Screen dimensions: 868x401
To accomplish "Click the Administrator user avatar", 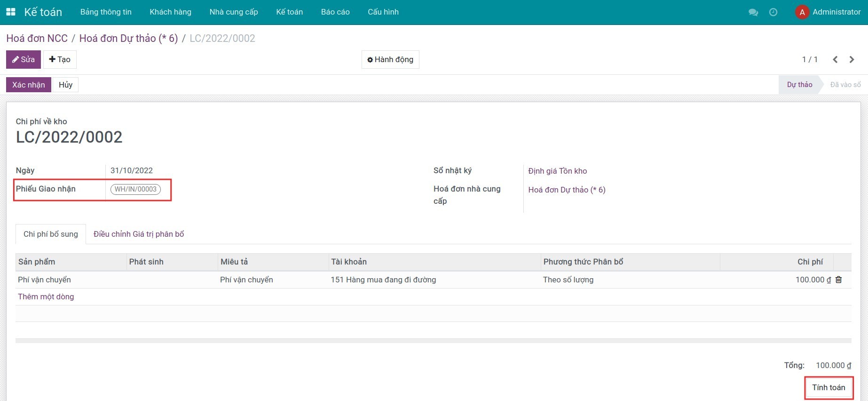I will (x=802, y=12).
